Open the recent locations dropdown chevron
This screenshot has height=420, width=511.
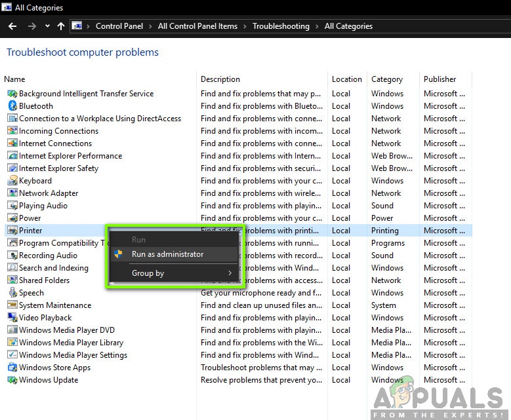click(x=47, y=26)
